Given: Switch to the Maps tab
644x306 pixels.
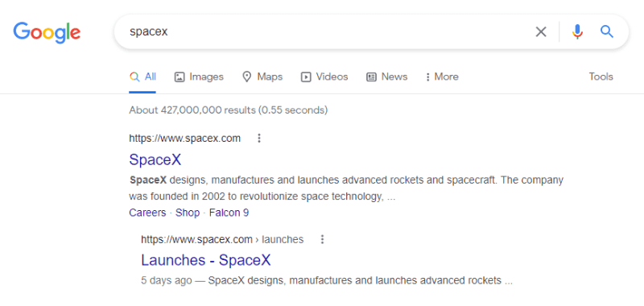Looking at the screenshot, I should pyautogui.click(x=262, y=76).
